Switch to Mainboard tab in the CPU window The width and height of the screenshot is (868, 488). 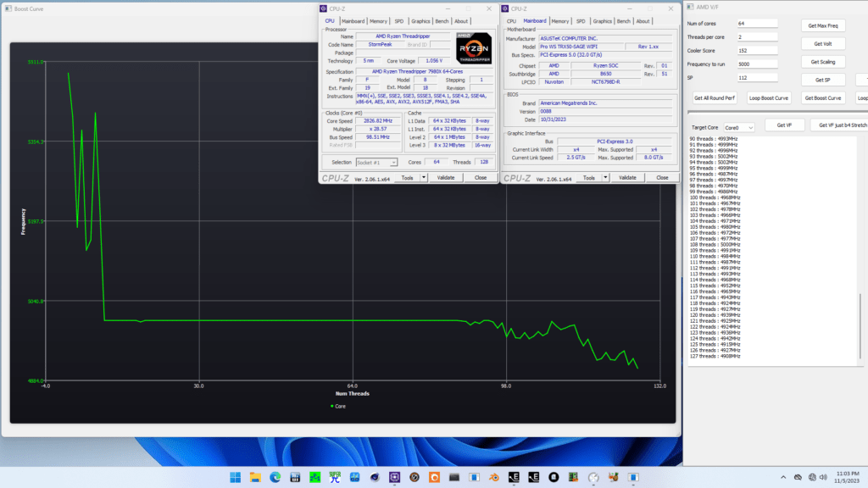pos(353,21)
